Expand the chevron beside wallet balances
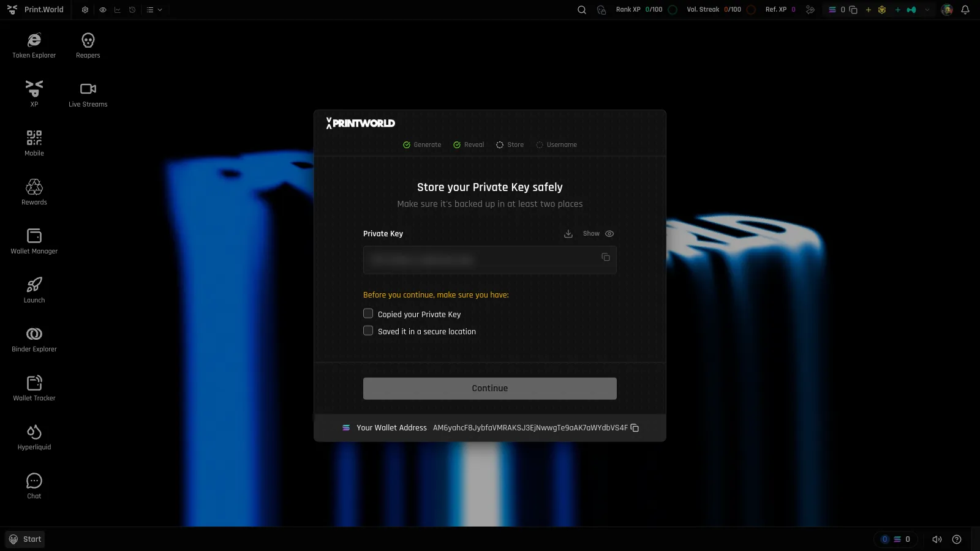The image size is (980, 551). click(x=927, y=10)
